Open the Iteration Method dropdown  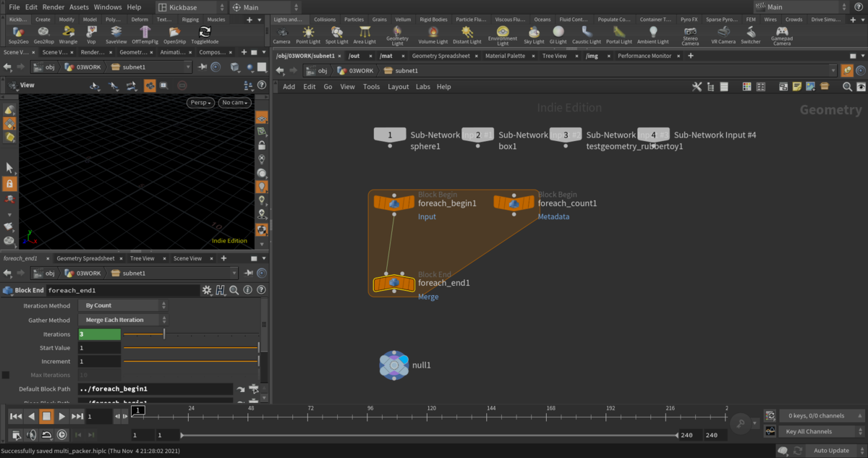122,305
